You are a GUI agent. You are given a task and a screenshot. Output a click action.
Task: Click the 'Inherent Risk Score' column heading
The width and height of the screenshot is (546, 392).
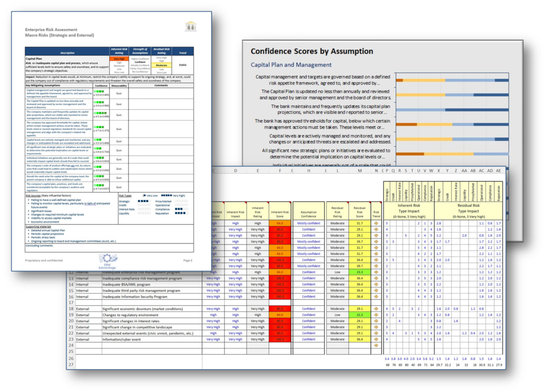[x=280, y=210]
